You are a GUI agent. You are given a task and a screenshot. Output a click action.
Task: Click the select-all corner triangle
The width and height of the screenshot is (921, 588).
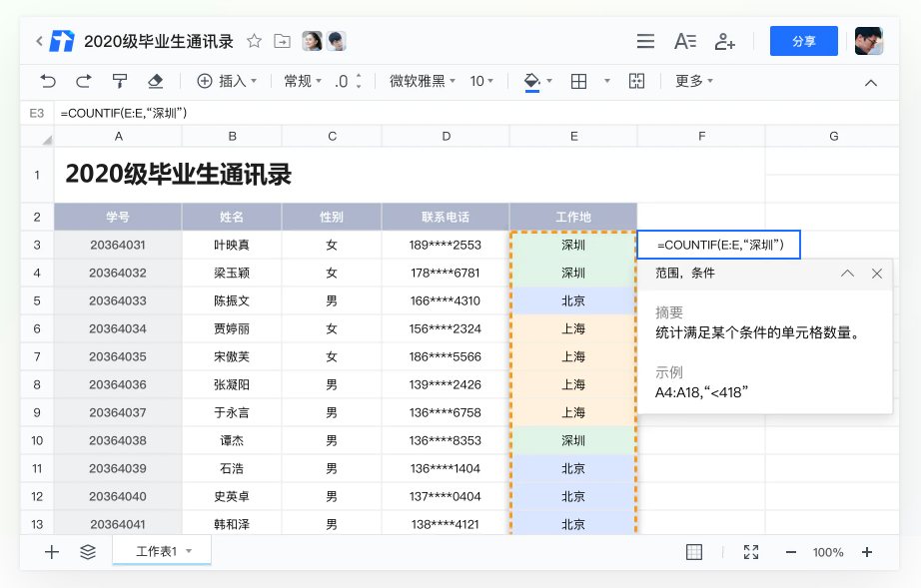47,140
